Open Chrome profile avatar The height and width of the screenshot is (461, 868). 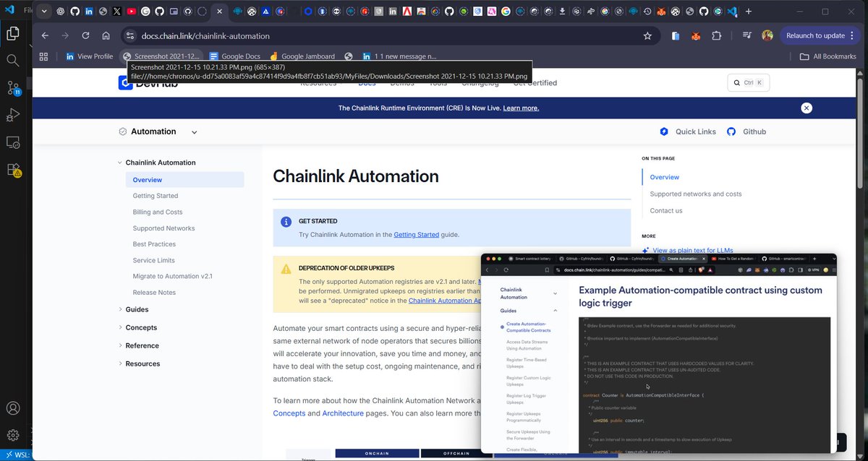(767, 35)
